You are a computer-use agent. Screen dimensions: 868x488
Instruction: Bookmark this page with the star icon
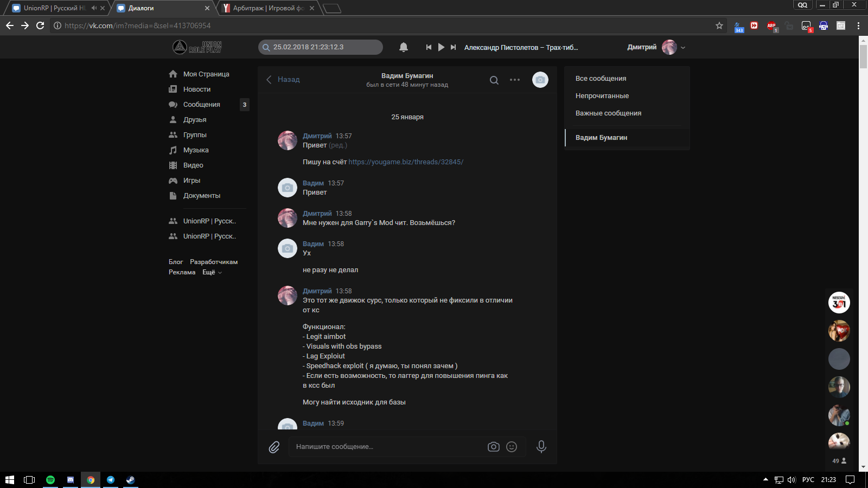pos(719,25)
